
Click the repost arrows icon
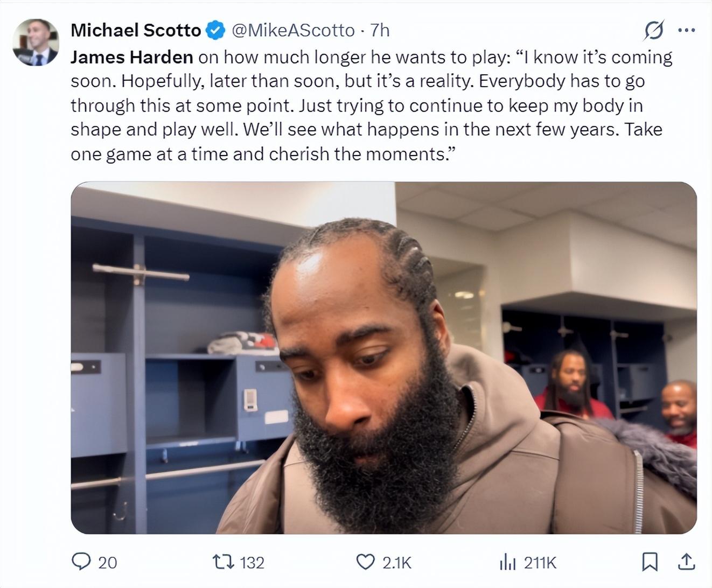click(223, 563)
